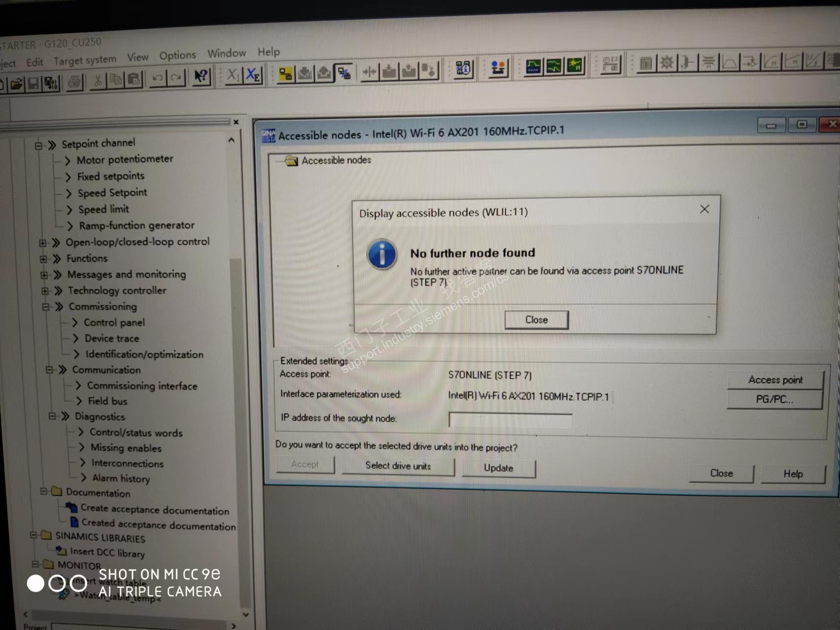Select Commissioning interface in the tree
840x630 pixels.
click(142, 386)
